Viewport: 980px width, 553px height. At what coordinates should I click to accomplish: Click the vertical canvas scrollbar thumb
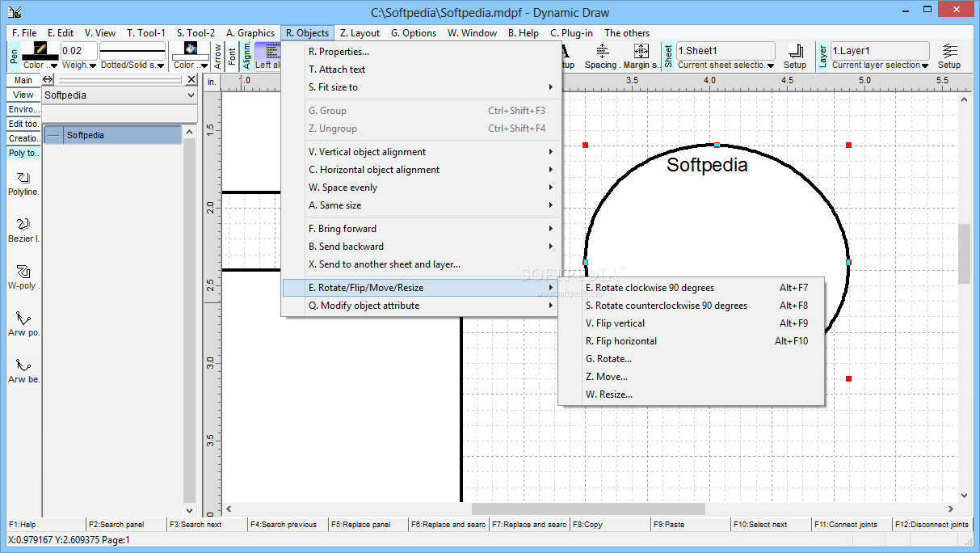[964, 253]
